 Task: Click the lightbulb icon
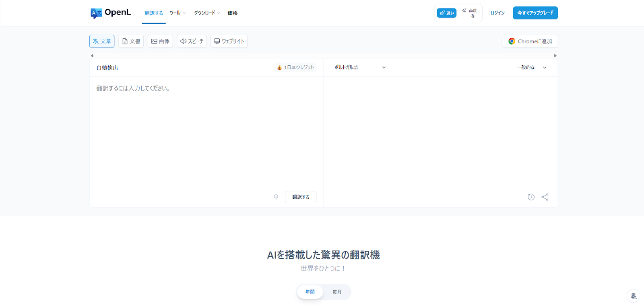tap(276, 197)
